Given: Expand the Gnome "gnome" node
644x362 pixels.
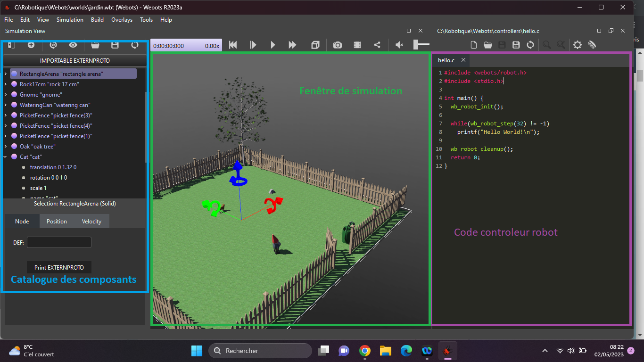Looking at the screenshot, I should point(6,95).
